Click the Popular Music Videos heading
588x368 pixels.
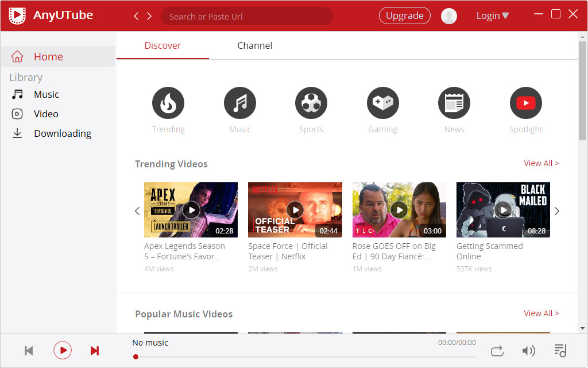184,314
